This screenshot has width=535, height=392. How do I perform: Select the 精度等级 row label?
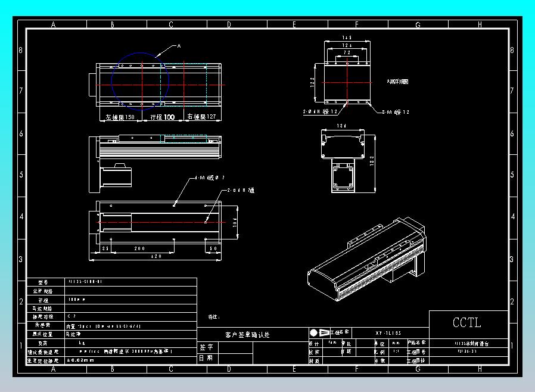pos(43,316)
